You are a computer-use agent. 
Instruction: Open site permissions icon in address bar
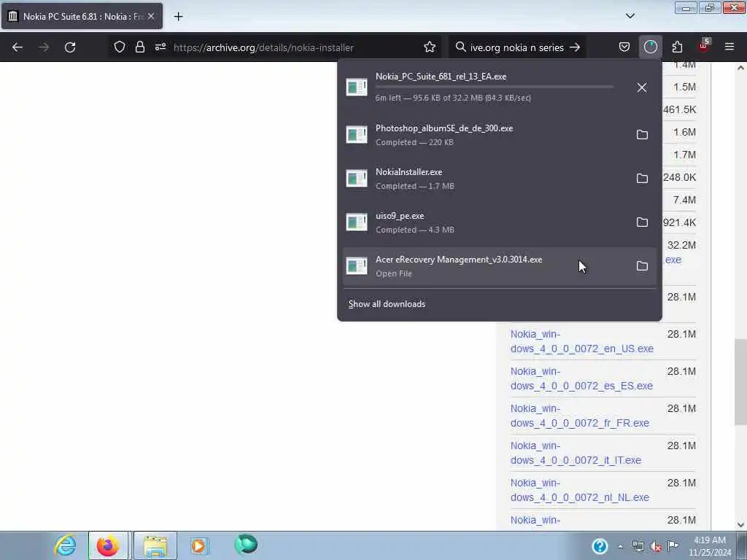point(160,47)
